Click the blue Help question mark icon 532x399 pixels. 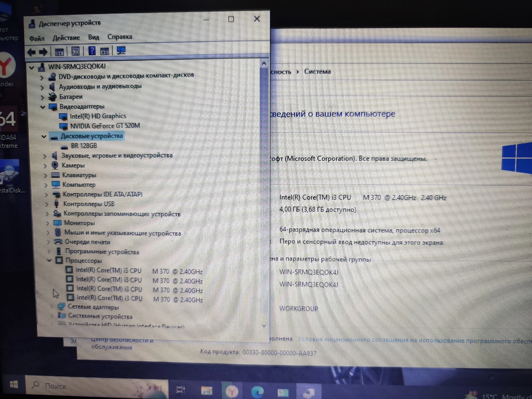click(x=92, y=51)
